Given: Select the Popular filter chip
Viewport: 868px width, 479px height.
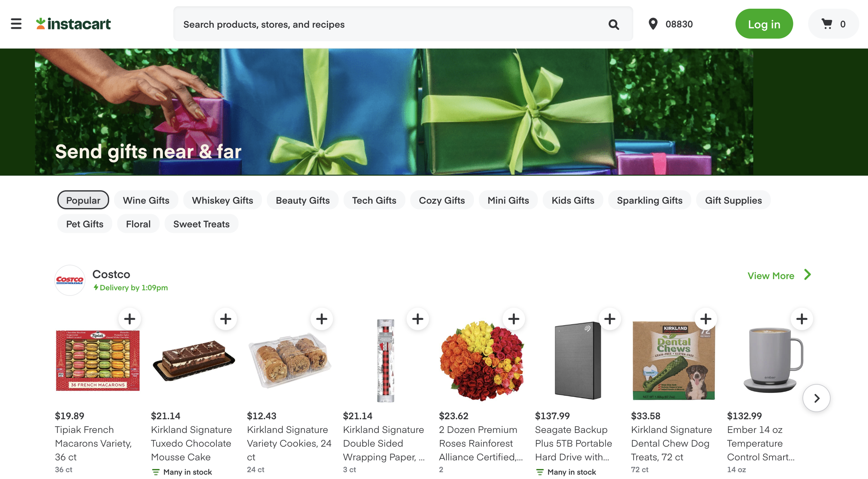Looking at the screenshot, I should (x=83, y=200).
